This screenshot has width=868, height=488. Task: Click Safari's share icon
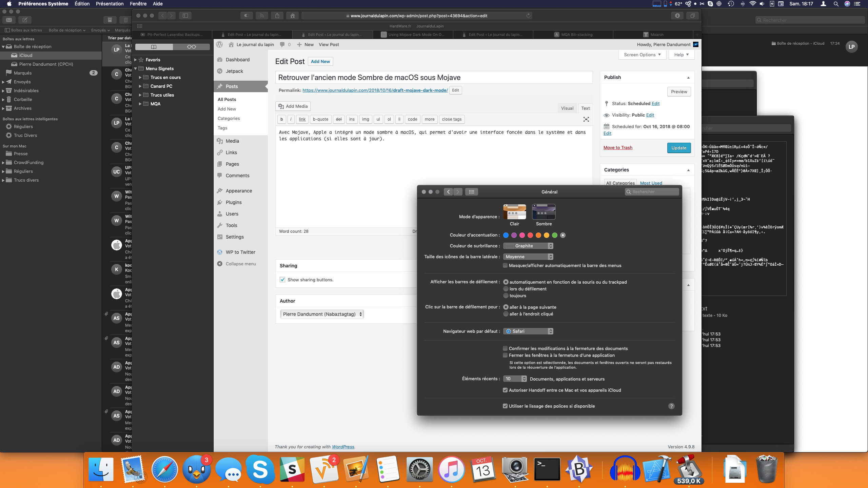(x=277, y=16)
